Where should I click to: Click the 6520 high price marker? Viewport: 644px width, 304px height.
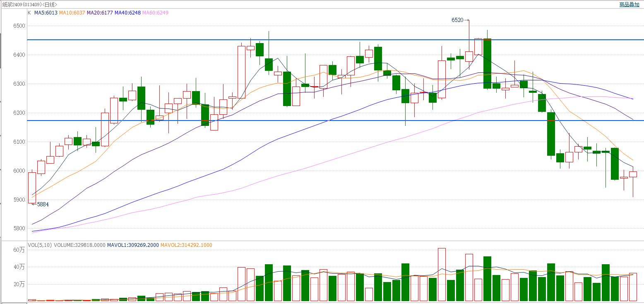tap(457, 20)
